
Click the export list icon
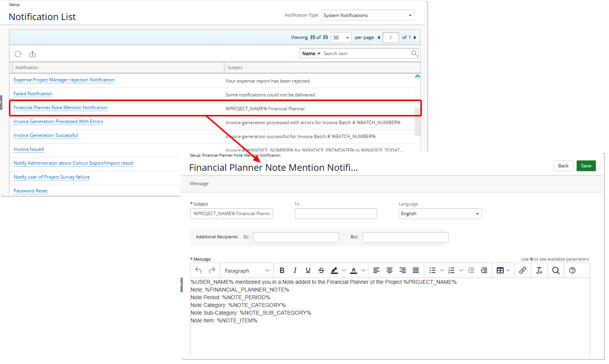(32, 54)
